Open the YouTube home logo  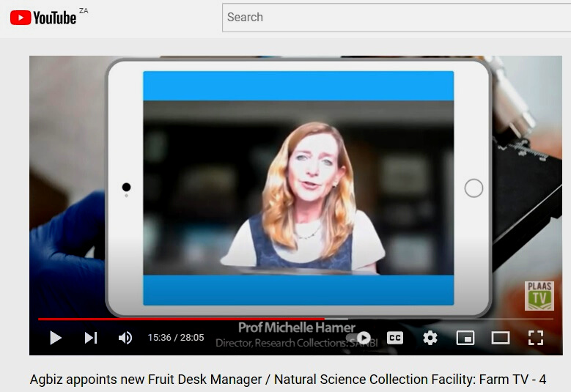coord(43,17)
